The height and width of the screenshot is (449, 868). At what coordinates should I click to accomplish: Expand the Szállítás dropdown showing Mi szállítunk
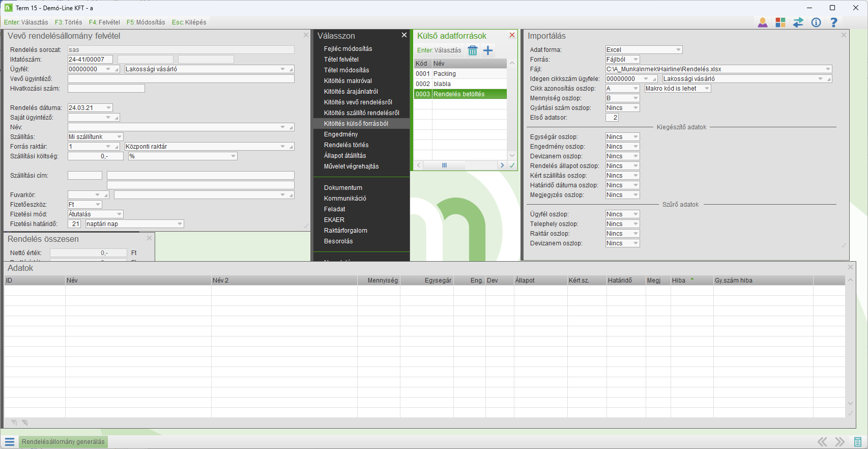pyautogui.click(x=119, y=137)
